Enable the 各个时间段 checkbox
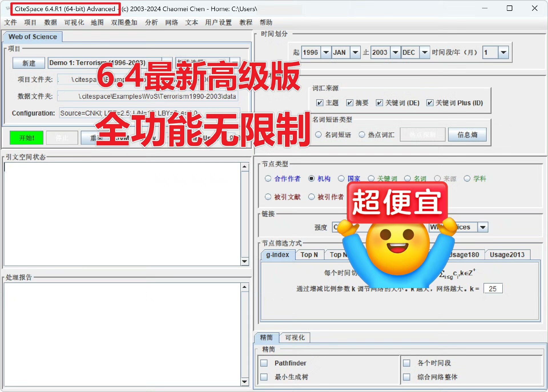548x392 pixels. 406,363
